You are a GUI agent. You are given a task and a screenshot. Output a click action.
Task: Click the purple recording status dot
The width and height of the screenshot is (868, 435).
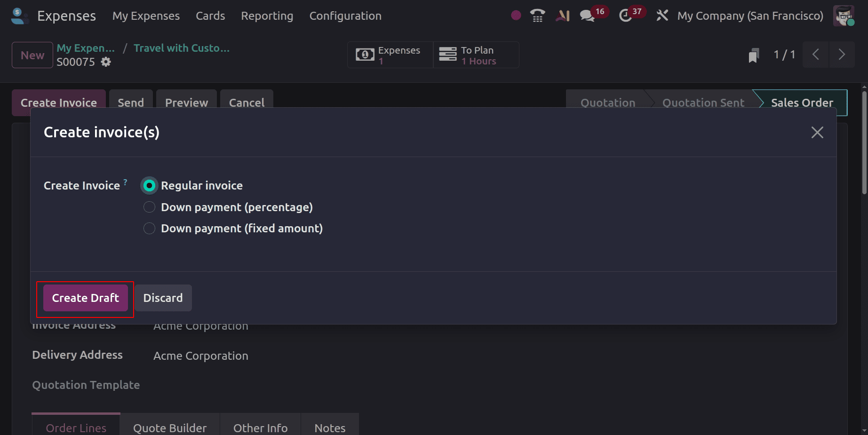pos(516,16)
